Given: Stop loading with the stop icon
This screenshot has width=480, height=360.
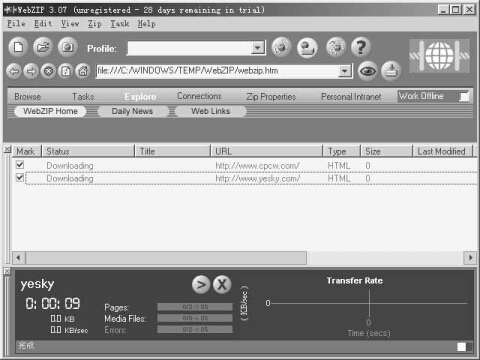Looking at the screenshot, I should point(49,71).
